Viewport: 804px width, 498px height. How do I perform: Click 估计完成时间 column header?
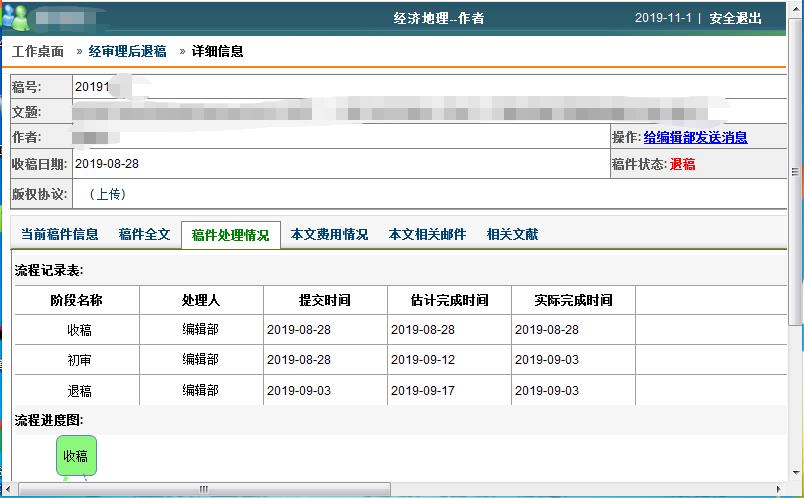point(450,300)
